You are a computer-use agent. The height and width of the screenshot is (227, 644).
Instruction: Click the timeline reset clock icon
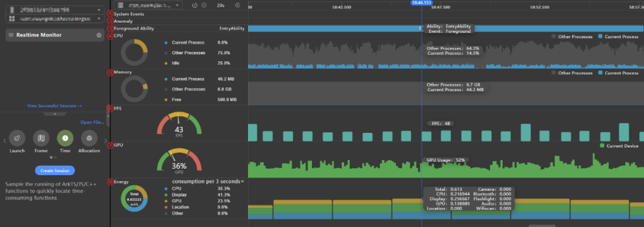[x=194, y=5]
